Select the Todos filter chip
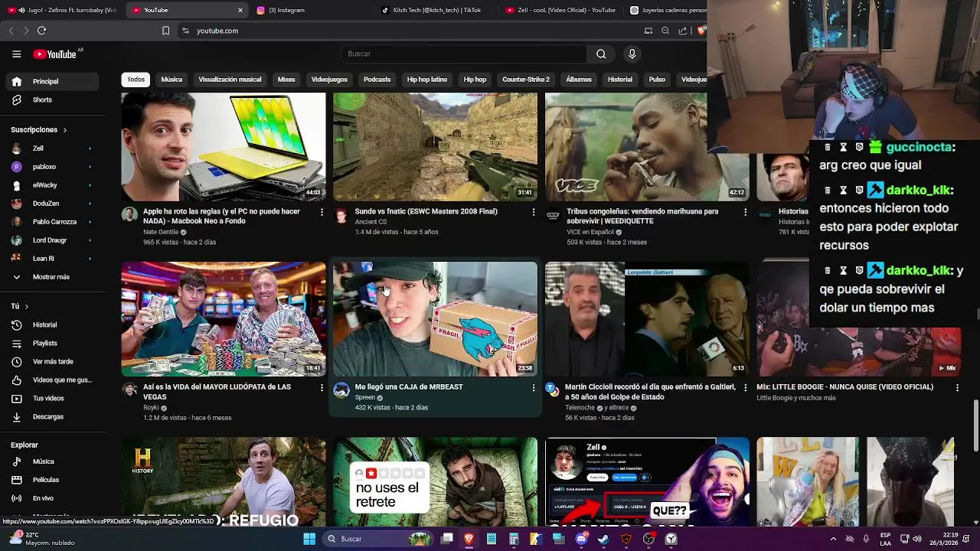Screen dimensions: 980x551 click(136, 80)
